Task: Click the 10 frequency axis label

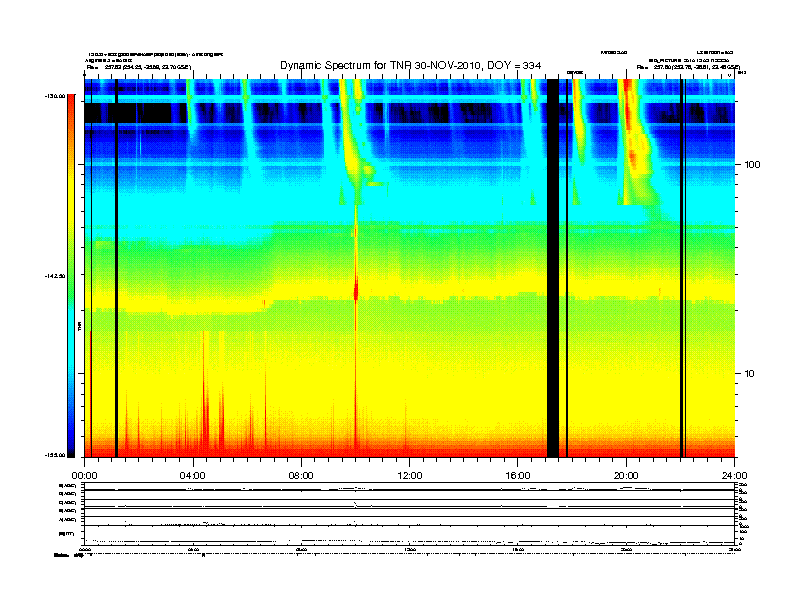Action: tap(750, 374)
